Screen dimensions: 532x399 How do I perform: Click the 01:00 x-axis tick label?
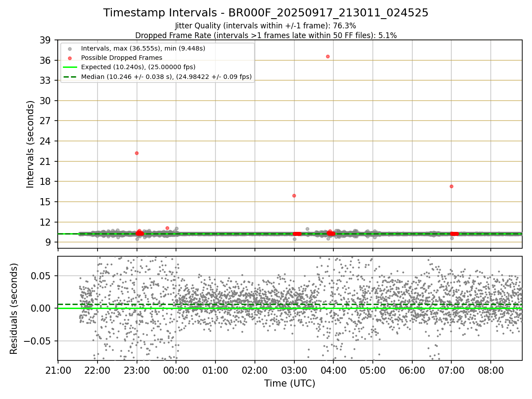click(x=215, y=370)
